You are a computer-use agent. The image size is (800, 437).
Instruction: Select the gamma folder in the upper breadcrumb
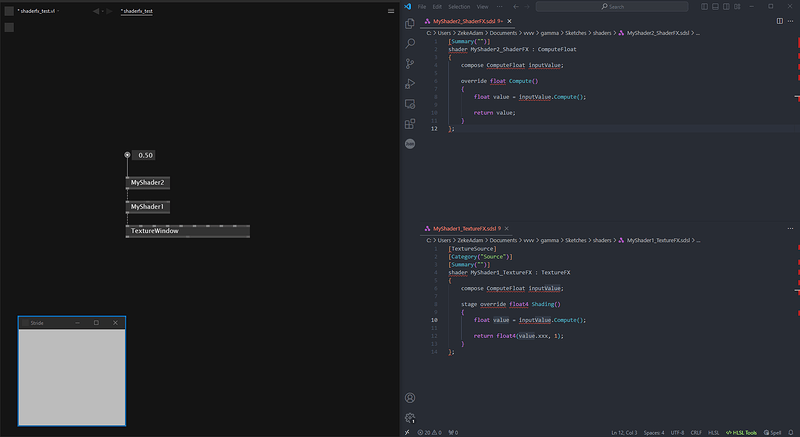pos(549,33)
